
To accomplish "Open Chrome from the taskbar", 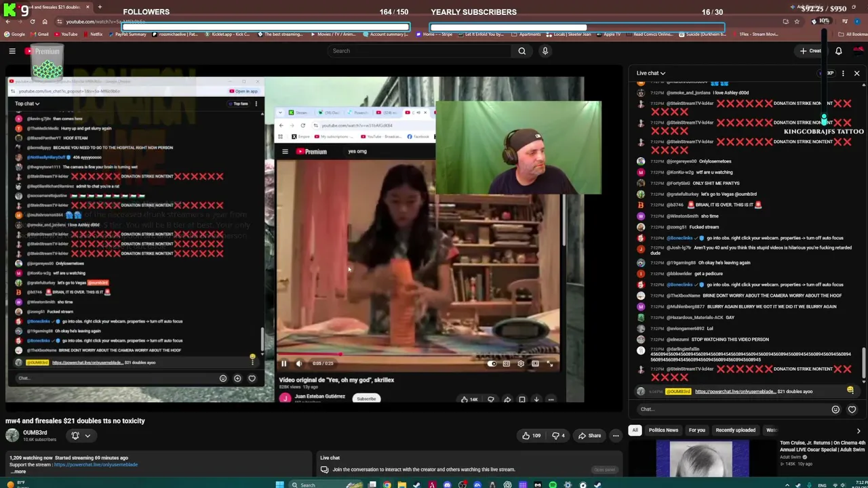I will click(x=387, y=485).
